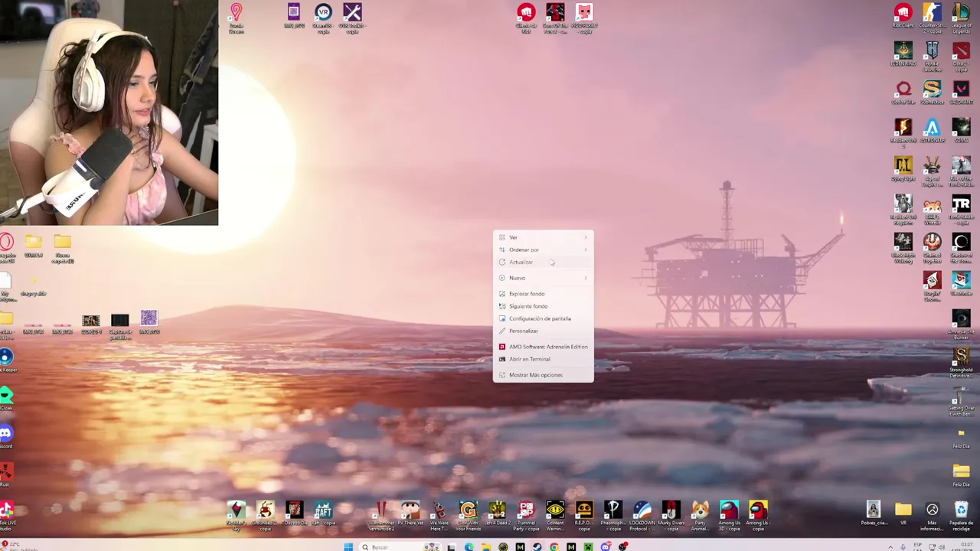
Task: Select Siguiente fondo menu entry
Action: (x=543, y=306)
